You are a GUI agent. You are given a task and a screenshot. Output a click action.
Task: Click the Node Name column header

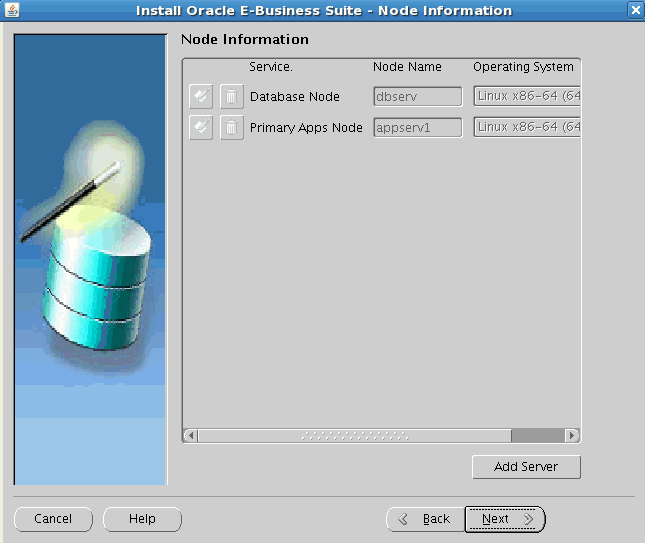tap(407, 67)
